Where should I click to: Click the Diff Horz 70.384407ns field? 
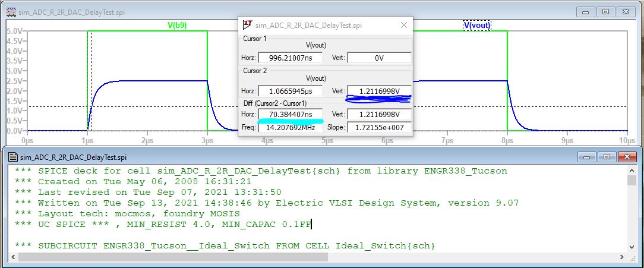pyautogui.click(x=291, y=114)
